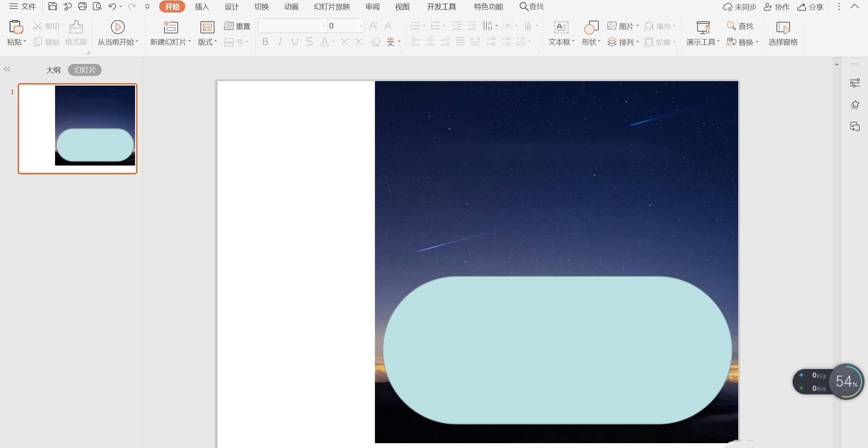
Task: Click the Save icon in quick toolbar
Action: point(52,6)
